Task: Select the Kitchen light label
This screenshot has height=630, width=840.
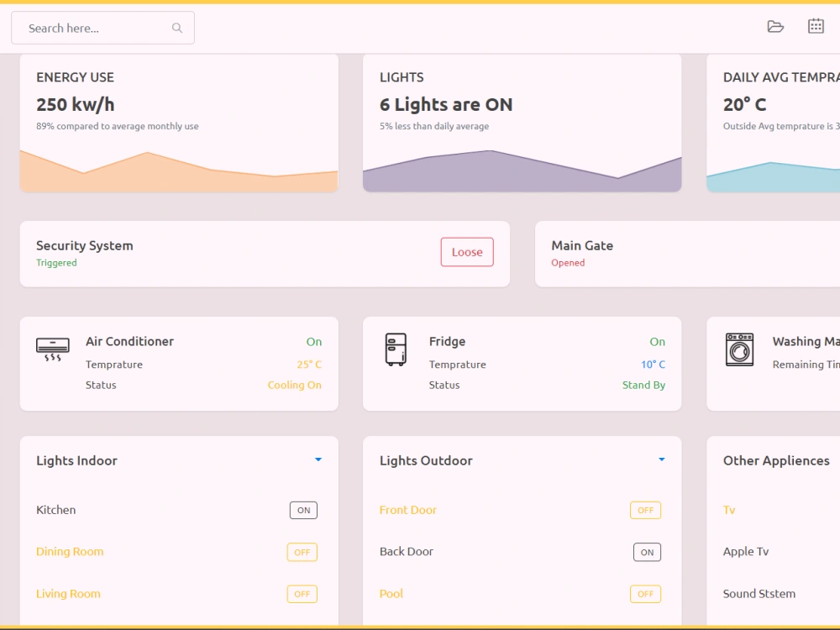Action: 55,510
